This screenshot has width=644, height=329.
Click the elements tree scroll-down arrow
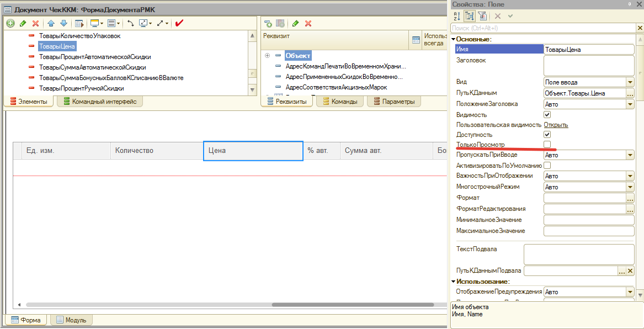point(252,90)
